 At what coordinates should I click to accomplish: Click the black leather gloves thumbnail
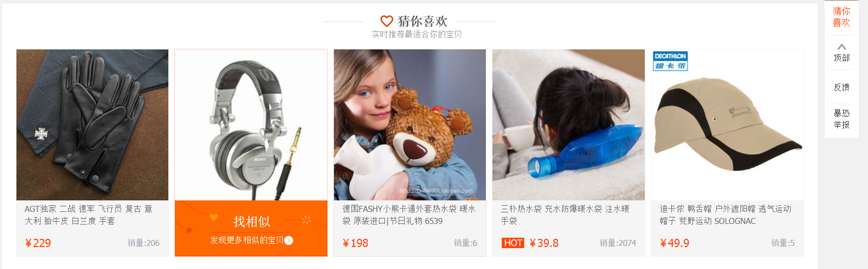pos(92,125)
